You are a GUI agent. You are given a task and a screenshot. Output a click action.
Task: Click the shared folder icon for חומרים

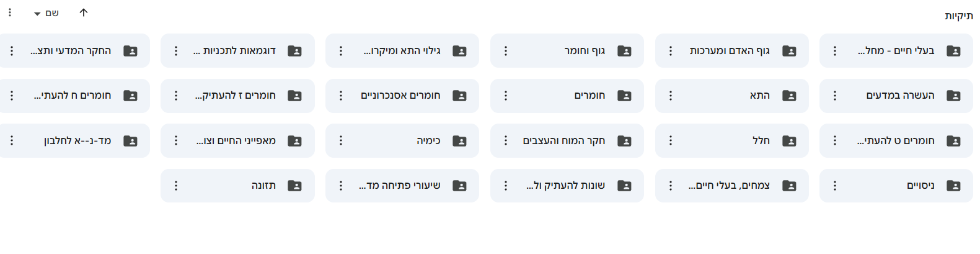pyautogui.click(x=624, y=96)
